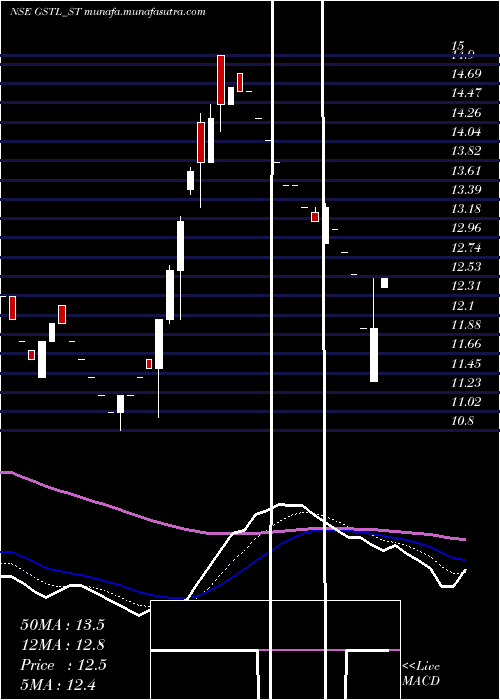Click the small red candle near 13.18
Viewport: 500px width, 700px height.
coord(315,217)
